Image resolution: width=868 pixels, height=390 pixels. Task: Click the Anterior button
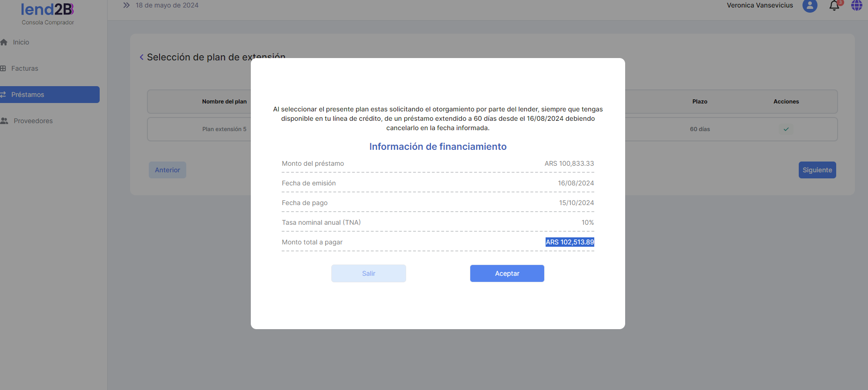(168, 170)
